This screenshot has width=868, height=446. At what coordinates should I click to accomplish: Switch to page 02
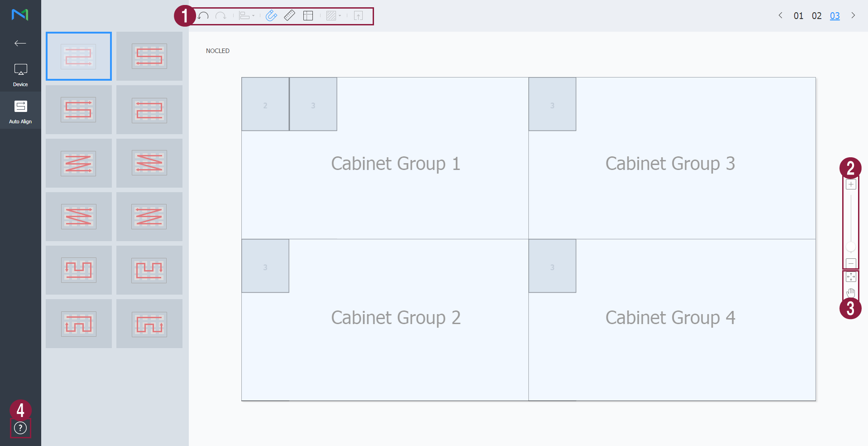point(816,16)
